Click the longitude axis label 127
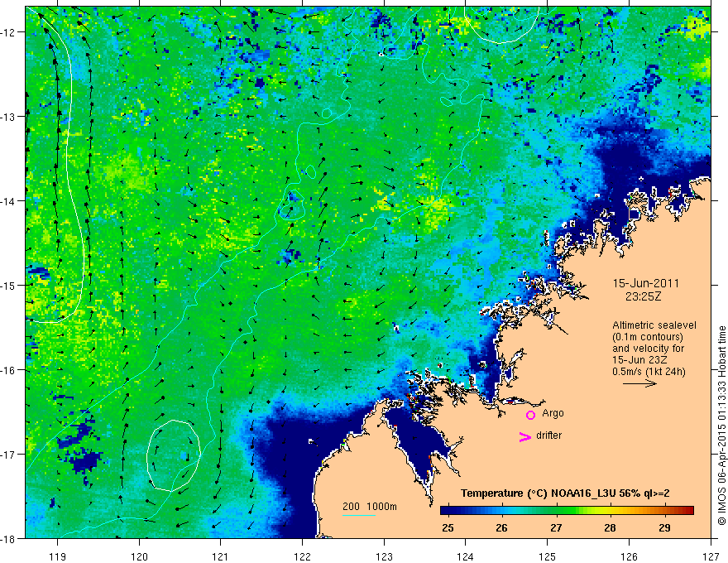728x563 pixels. (711, 556)
